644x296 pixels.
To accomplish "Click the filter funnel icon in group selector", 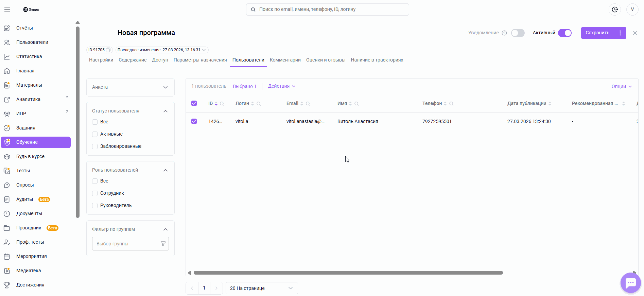I will point(163,244).
